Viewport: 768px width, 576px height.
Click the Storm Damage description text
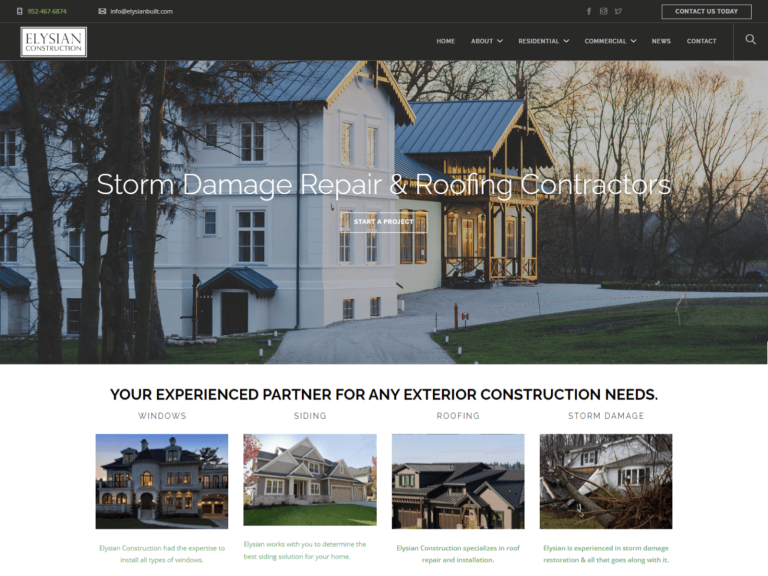[x=606, y=554]
